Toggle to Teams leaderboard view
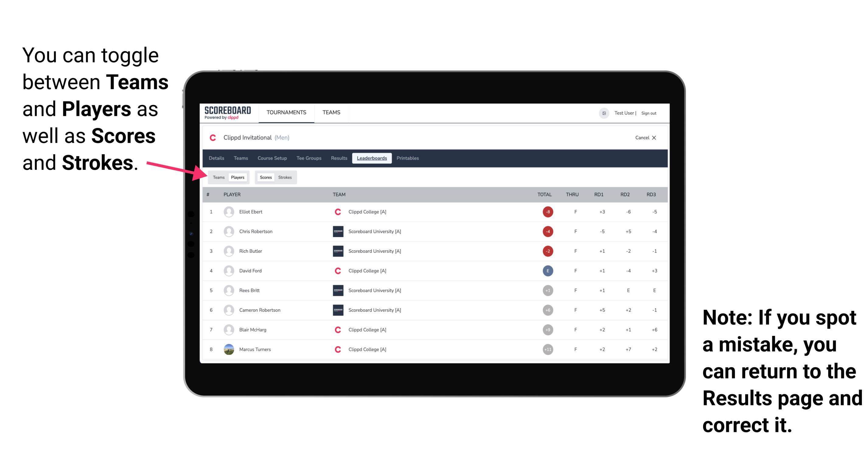 pyautogui.click(x=218, y=177)
